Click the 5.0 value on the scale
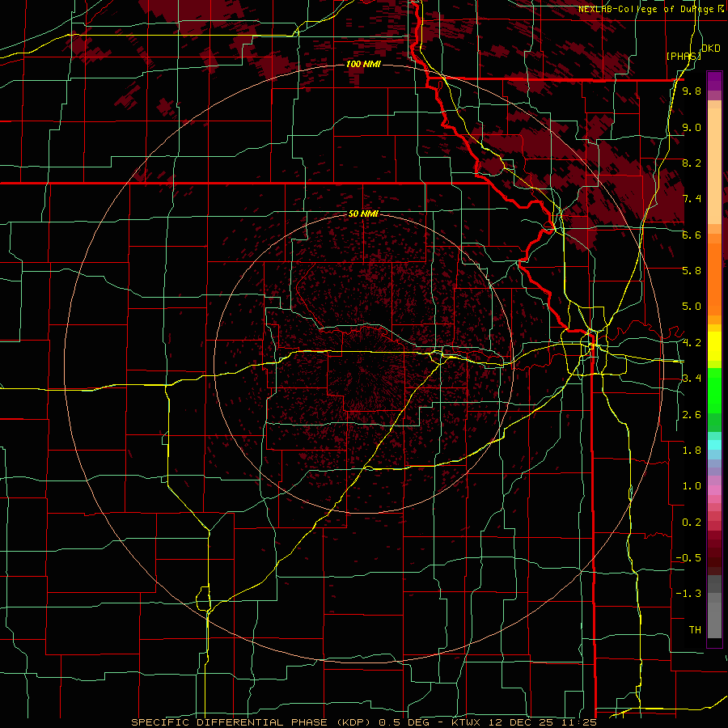 [x=692, y=307]
